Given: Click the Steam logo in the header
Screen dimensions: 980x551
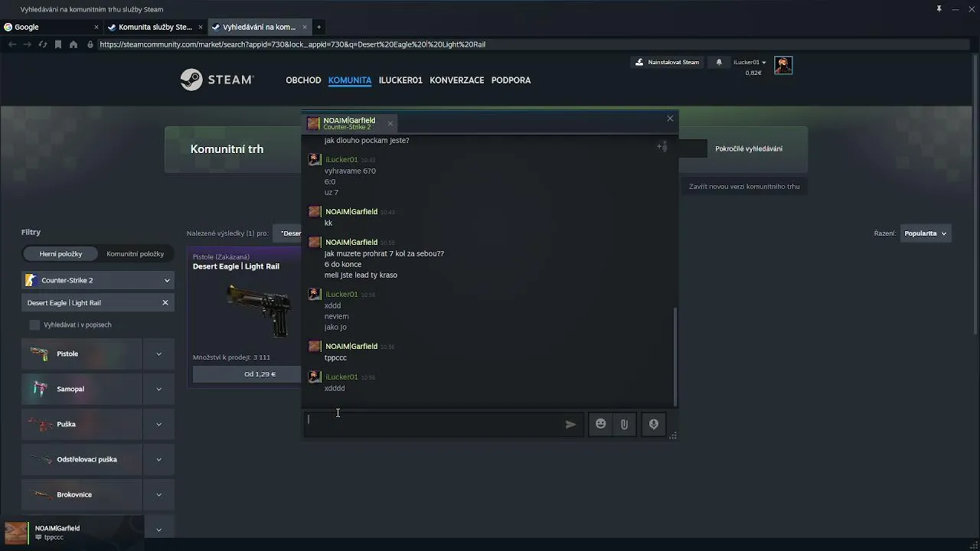Looking at the screenshot, I should pos(217,80).
